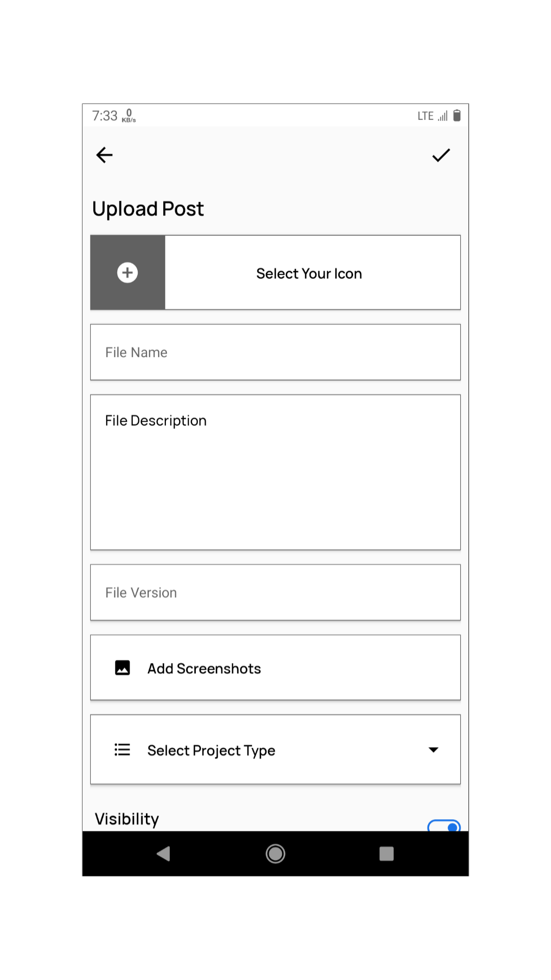Screen dimensions: 551x980
Task: Tap the Visibility label
Action: [127, 819]
